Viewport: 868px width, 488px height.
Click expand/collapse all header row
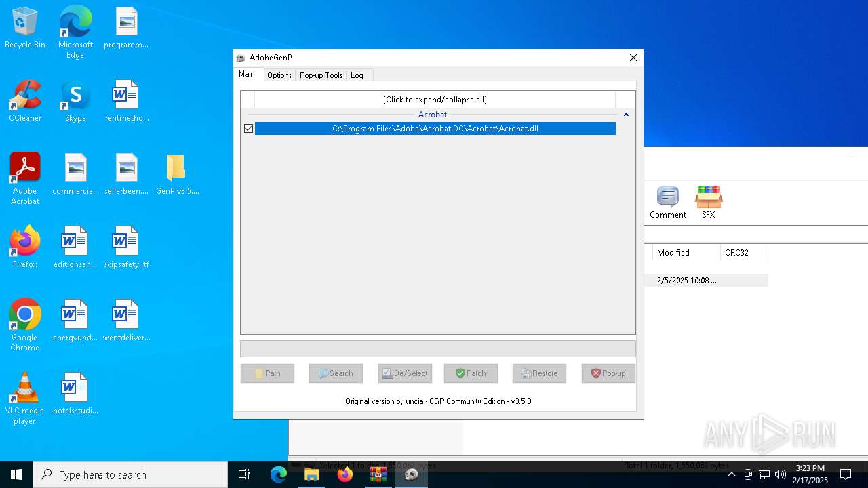coord(435,100)
